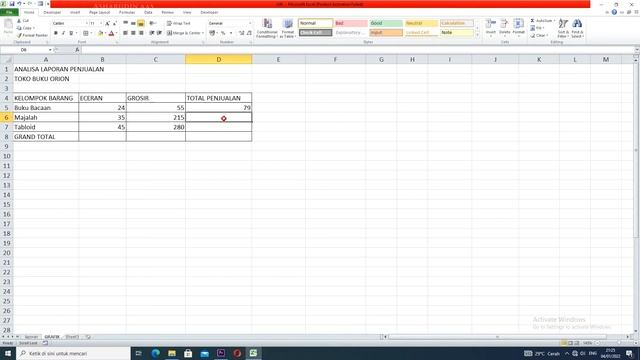
Task: Open the File tab
Action: coord(9,12)
